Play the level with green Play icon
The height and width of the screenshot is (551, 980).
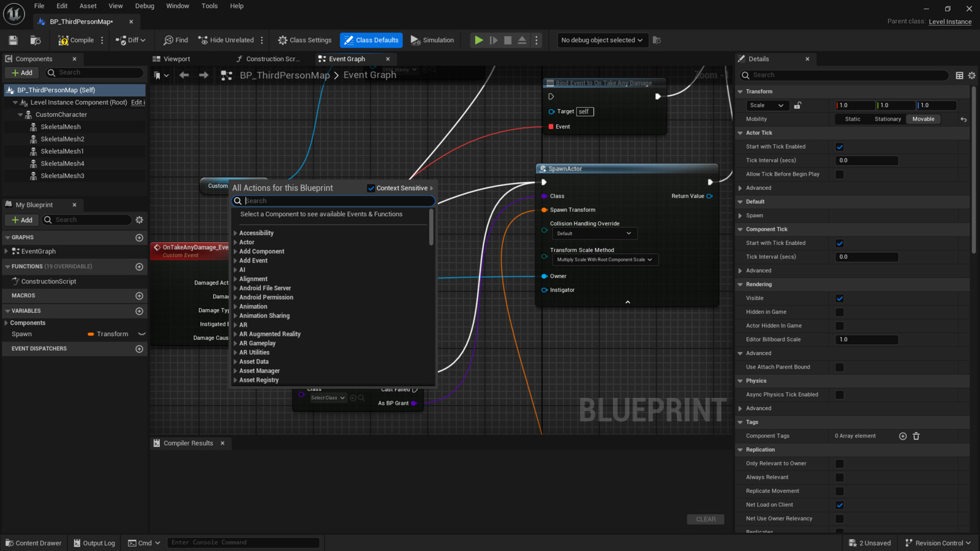point(478,40)
